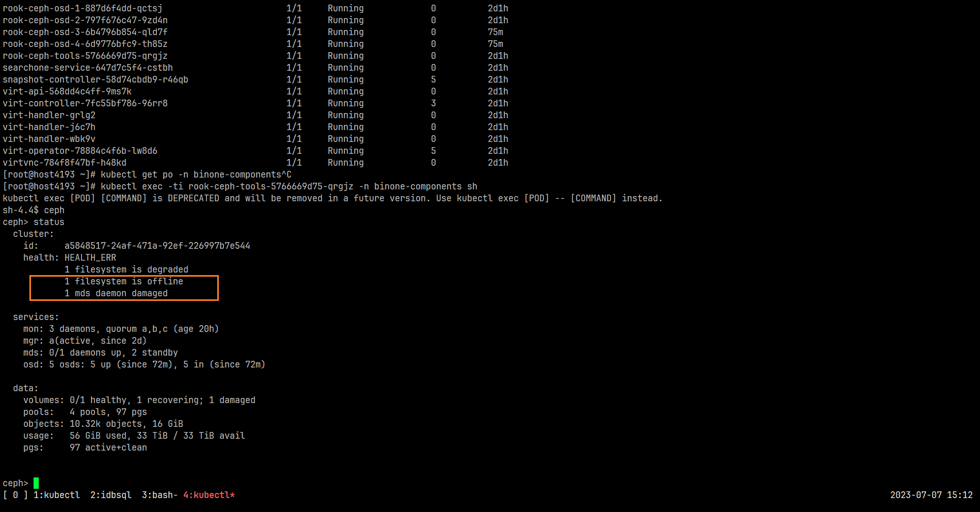Screen dimensions: 980x512
Task: Click Running status of virtvnc pod
Action: point(346,163)
